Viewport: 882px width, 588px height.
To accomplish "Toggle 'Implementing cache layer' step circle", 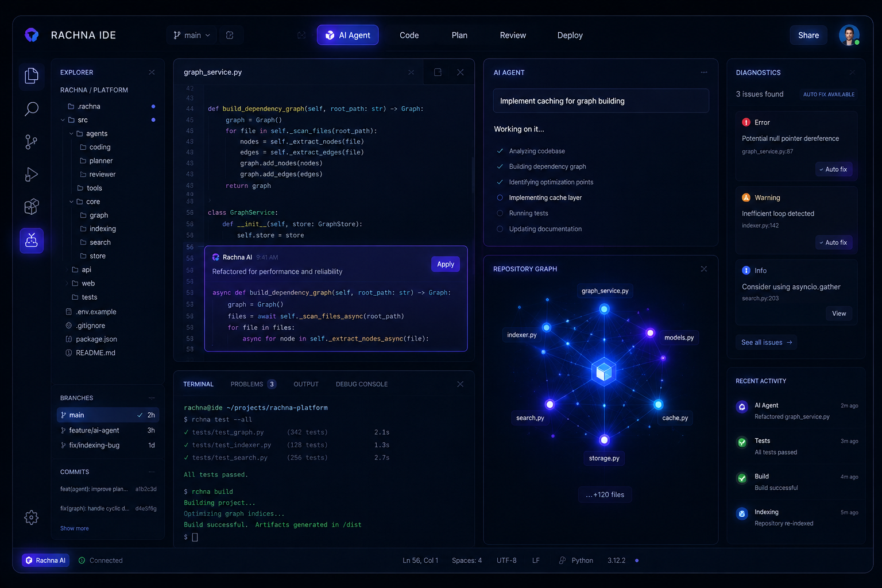I will [x=500, y=198].
